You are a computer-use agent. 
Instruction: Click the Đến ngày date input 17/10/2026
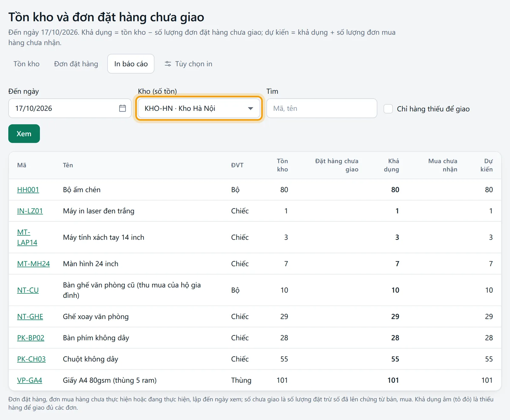coord(70,108)
